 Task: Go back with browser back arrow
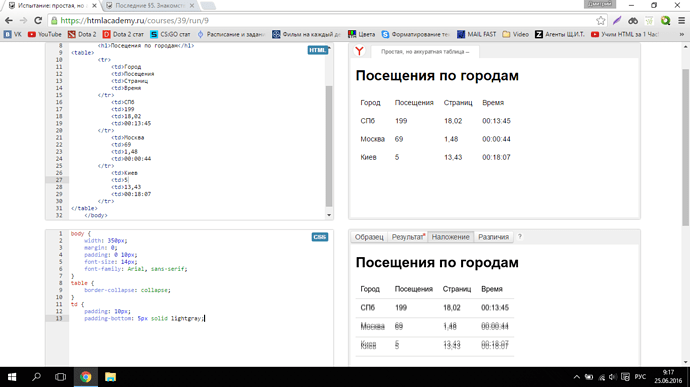pos(8,21)
